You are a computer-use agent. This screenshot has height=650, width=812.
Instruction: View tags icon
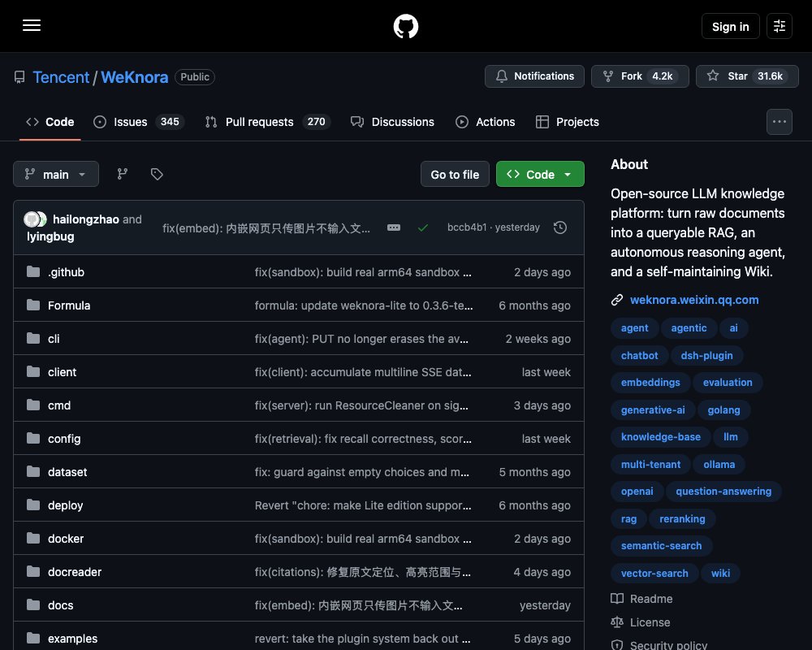[157, 174]
